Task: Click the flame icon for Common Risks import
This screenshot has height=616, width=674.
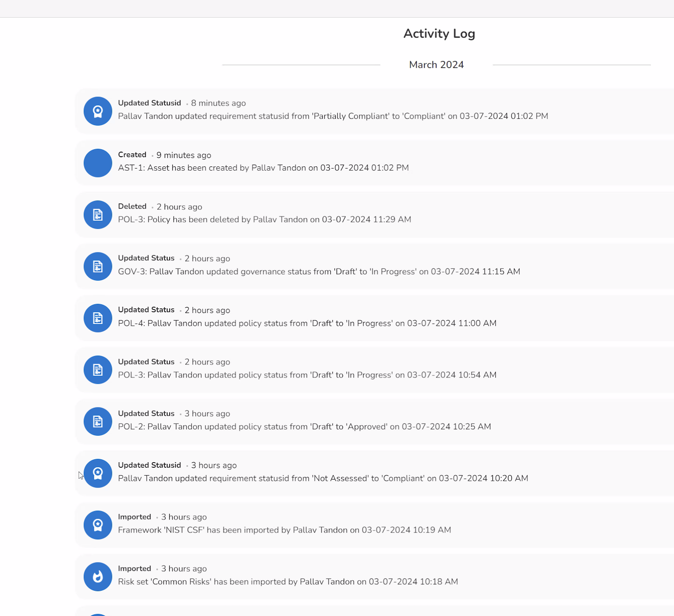Action: [98, 577]
